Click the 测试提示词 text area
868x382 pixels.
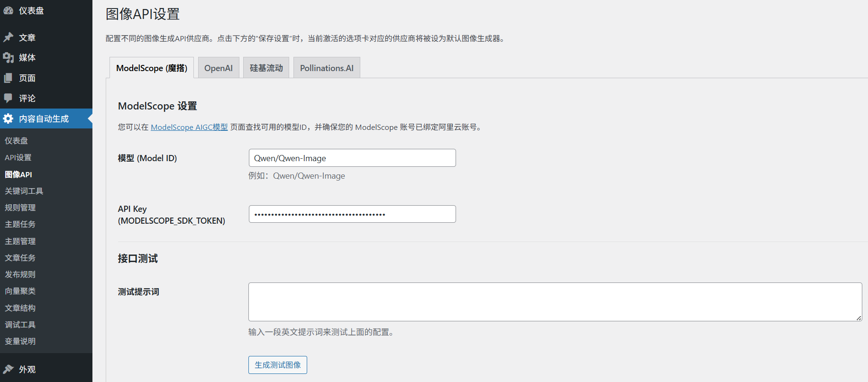click(555, 302)
